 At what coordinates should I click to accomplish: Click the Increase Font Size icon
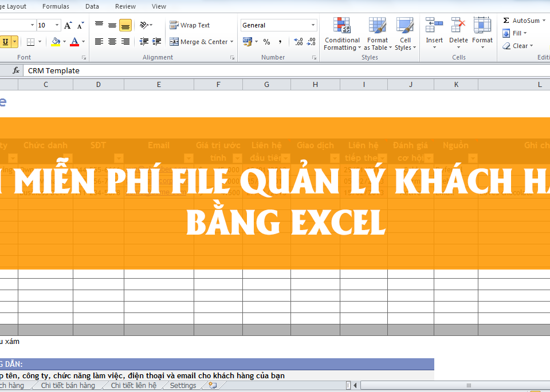tap(68, 25)
